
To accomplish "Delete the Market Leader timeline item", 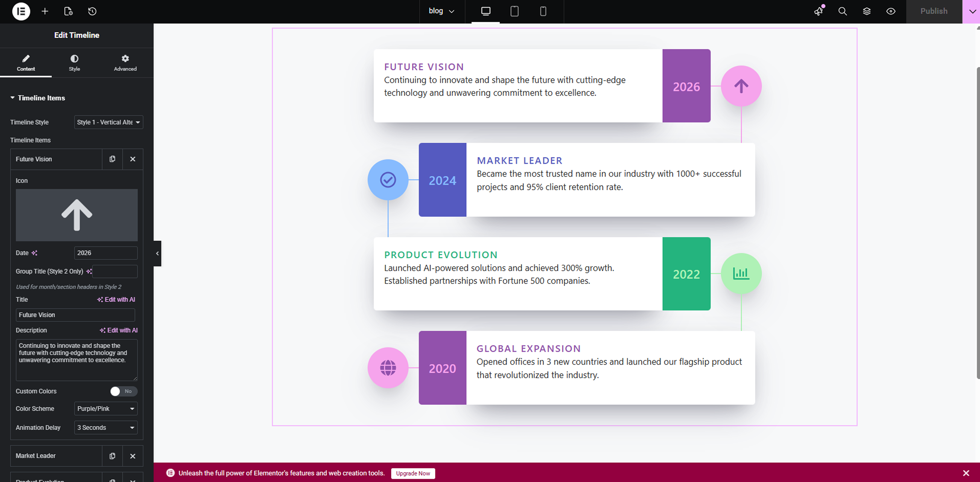I will point(132,456).
